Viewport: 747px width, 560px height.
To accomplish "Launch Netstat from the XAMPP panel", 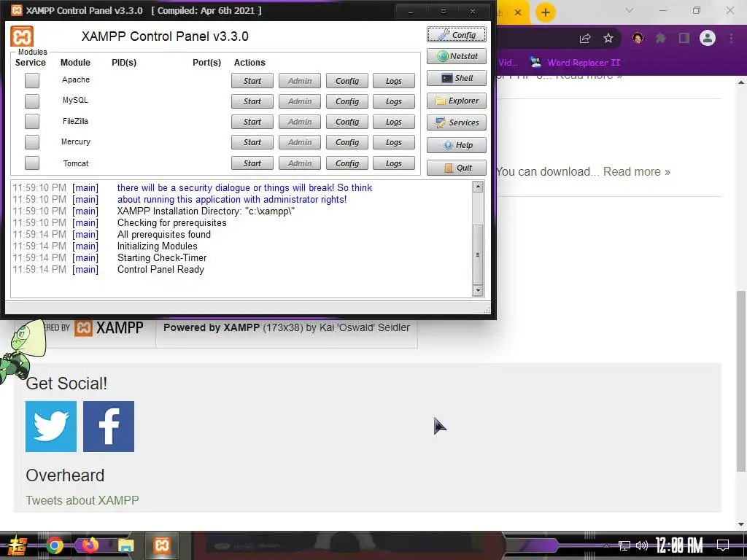I will 457,56.
